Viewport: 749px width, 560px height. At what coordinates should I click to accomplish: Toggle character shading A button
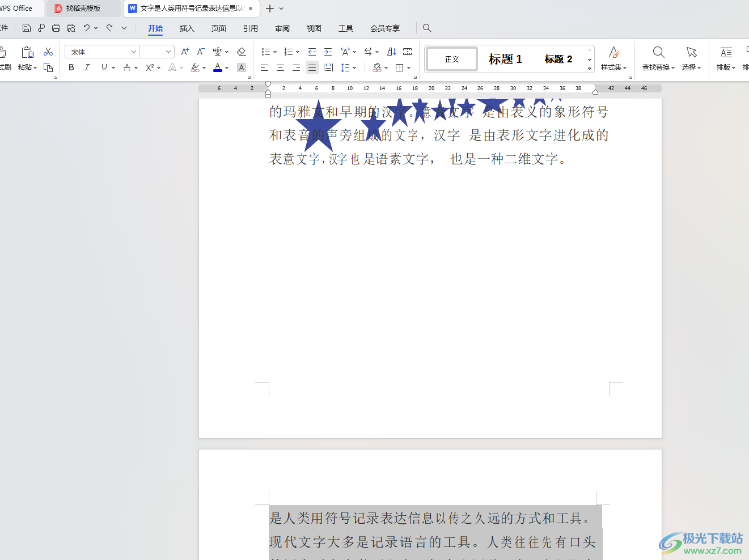[x=242, y=67]
